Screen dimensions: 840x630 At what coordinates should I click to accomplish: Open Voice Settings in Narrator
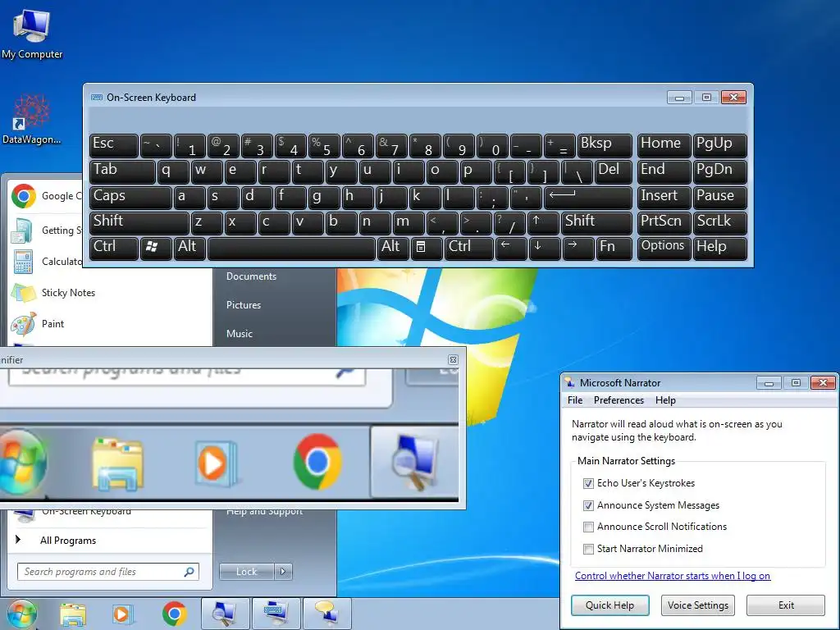point(697,605)
